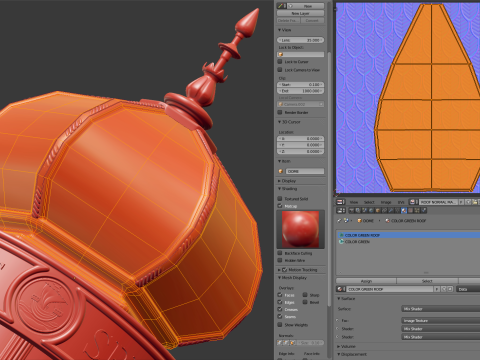Image resolution: width=480 pixels, height=360 pixels.
Task: Open the Particles properties tab icon
Action: (x=417, y=210)
